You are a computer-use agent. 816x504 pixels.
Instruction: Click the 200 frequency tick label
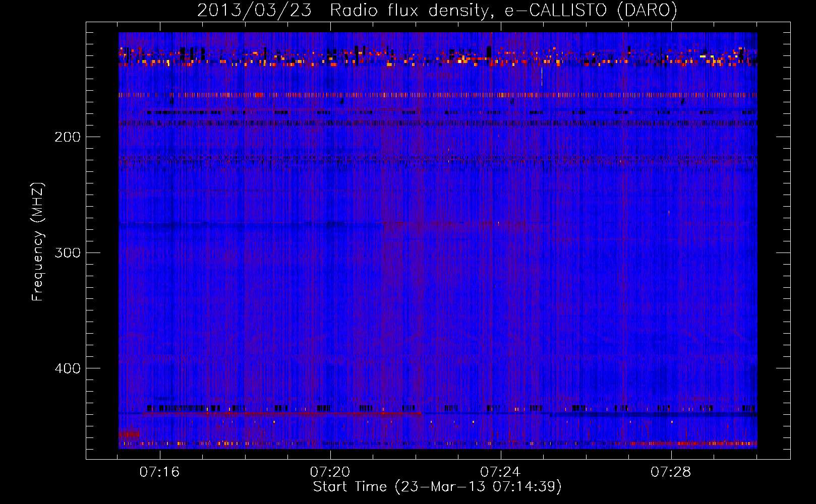pyautogui.click(x=67, y=137)
